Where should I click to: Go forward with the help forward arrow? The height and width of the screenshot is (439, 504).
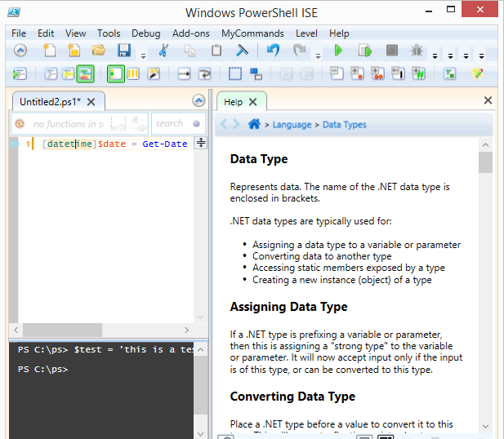pyautogui.click(x=236, y=124)
